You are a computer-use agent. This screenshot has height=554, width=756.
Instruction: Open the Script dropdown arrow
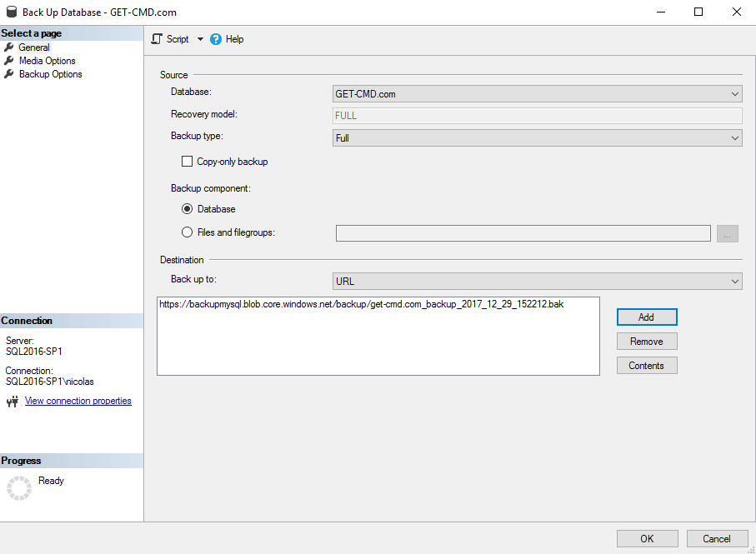click(x=200, y=39)
